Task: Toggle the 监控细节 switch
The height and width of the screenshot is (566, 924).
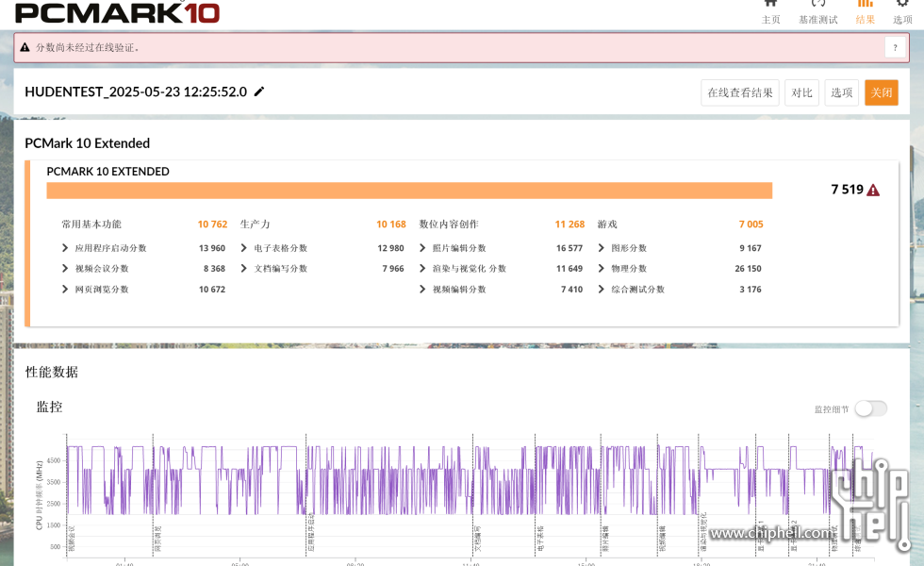Action: [x=871, y=408]
